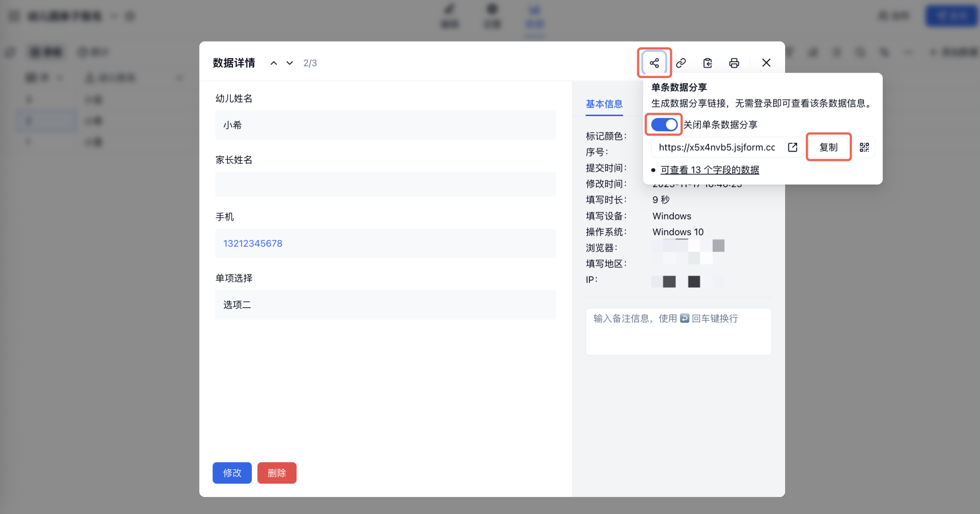Go to next record with down chevron
The image size is (980, 514).
coord(290,63)
